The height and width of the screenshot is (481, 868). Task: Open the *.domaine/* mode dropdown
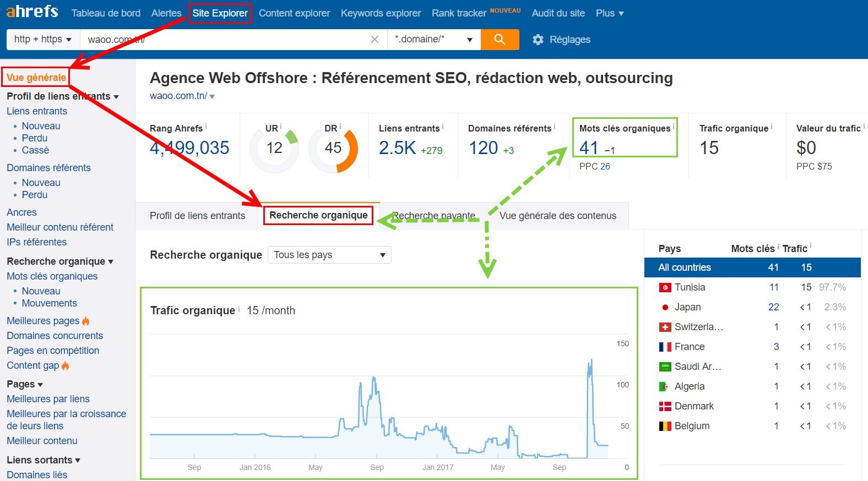coord(434,39)
